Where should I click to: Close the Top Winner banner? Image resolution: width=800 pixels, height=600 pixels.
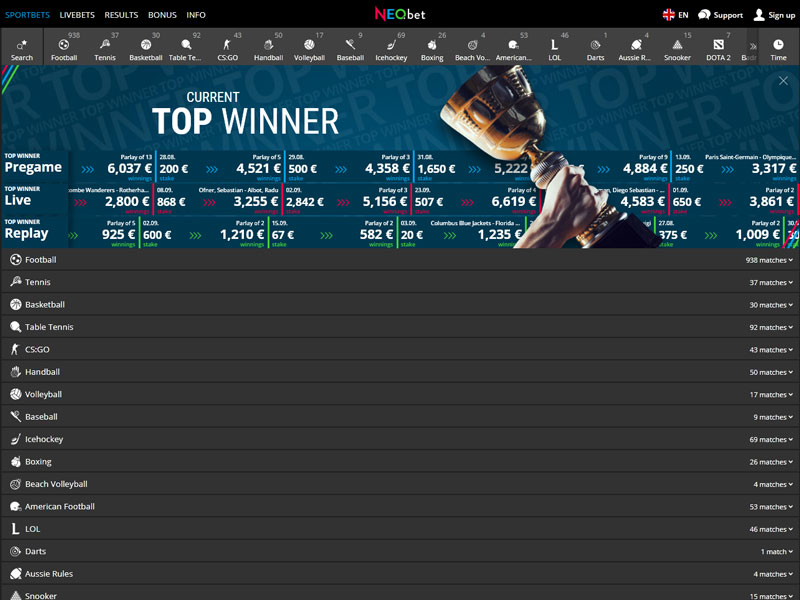click(x=783, y=81)
